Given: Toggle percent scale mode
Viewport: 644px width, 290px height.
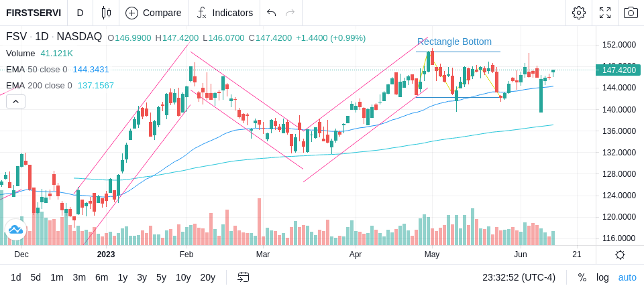Looking at the screenshot, I should point(582,277).
